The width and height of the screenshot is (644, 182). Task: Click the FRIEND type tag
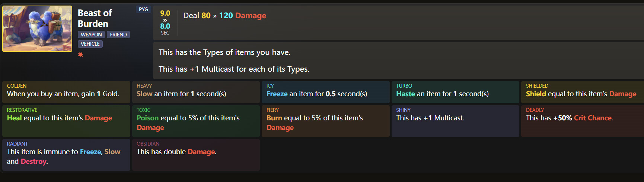click(x=118, y=35)
